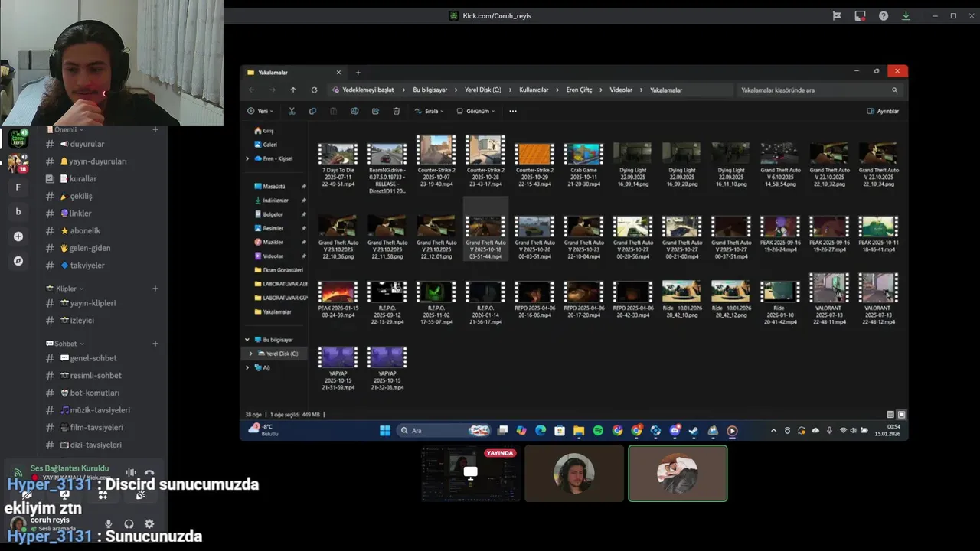The image size is (980, 551).
Task: Select the Crab Game 2025-10-11 video
Action: [583, 164]
